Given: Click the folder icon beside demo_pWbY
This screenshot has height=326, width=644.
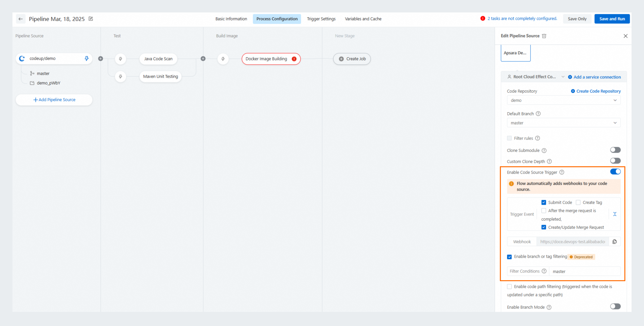Looking at the screenshot, I should click(32, 83).
